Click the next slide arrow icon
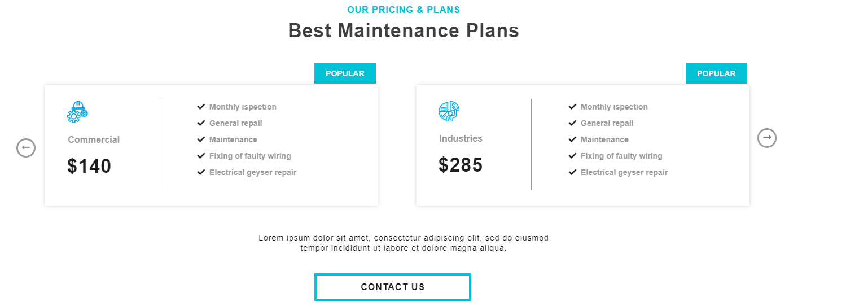 point(766,138)
